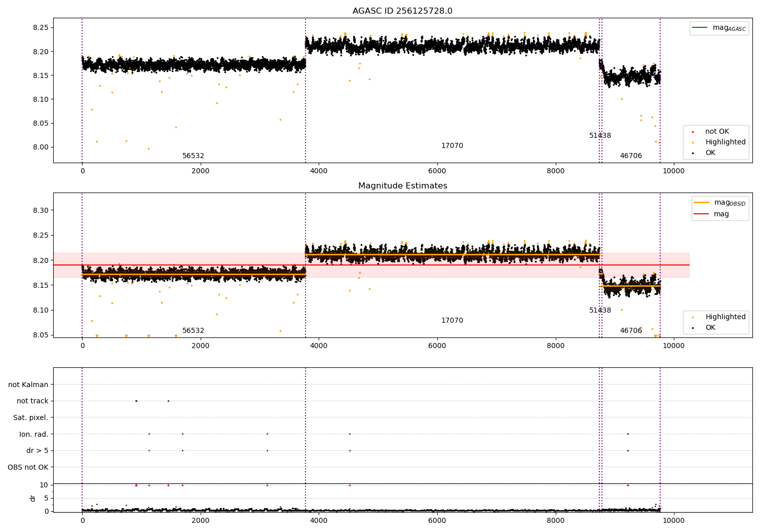This screenshot has width=760, height=532.
Task: Click 'Highlighted' in the AGASC plot legend
Action: point(726,142)
